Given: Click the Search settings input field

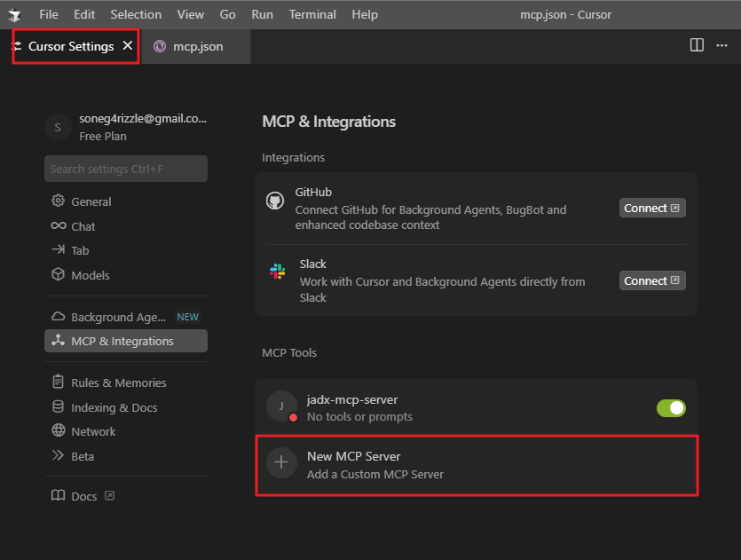Looking at the screenshot, I should (125, 169).
